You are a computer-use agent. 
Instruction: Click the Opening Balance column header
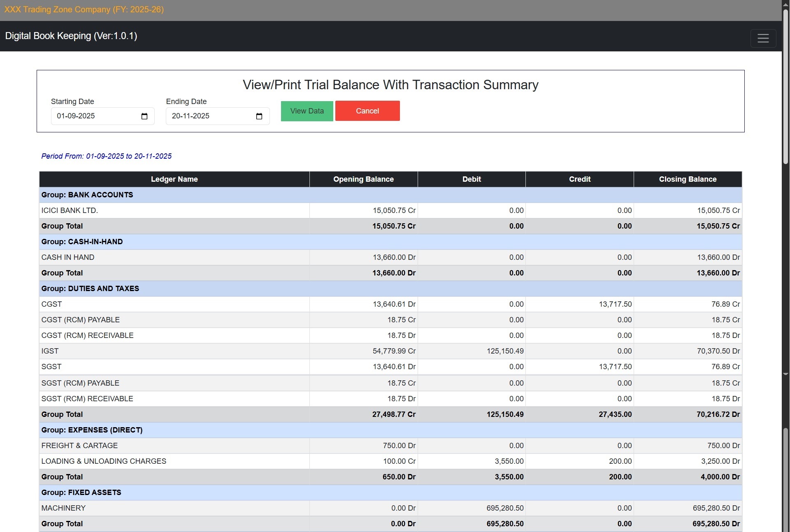[x=363, y=179]
